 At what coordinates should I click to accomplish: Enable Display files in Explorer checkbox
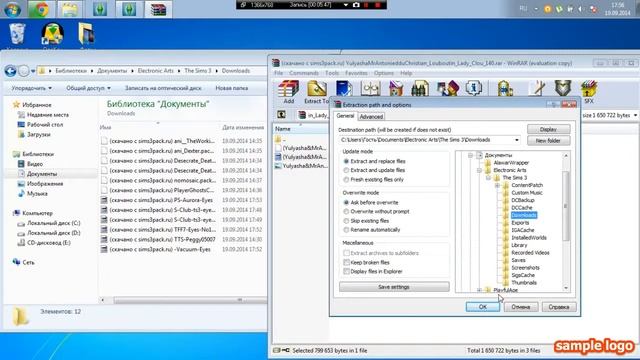click(347, 271)
